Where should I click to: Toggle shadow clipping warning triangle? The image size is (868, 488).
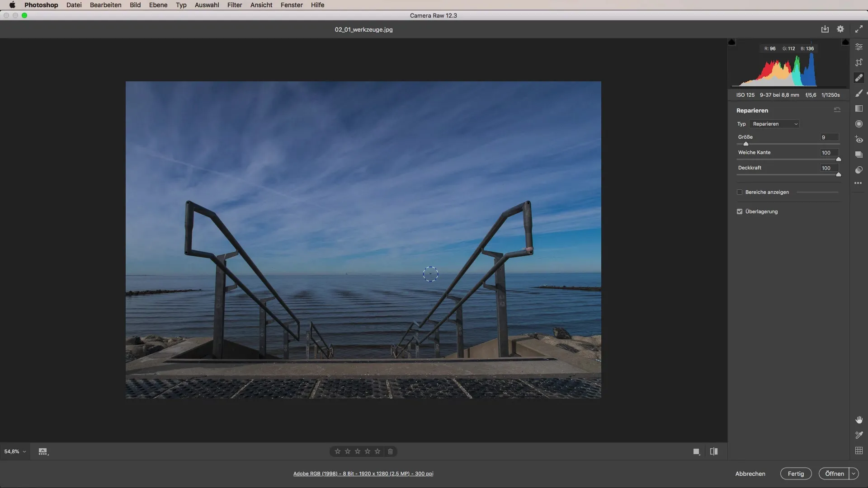coord(732,42)
